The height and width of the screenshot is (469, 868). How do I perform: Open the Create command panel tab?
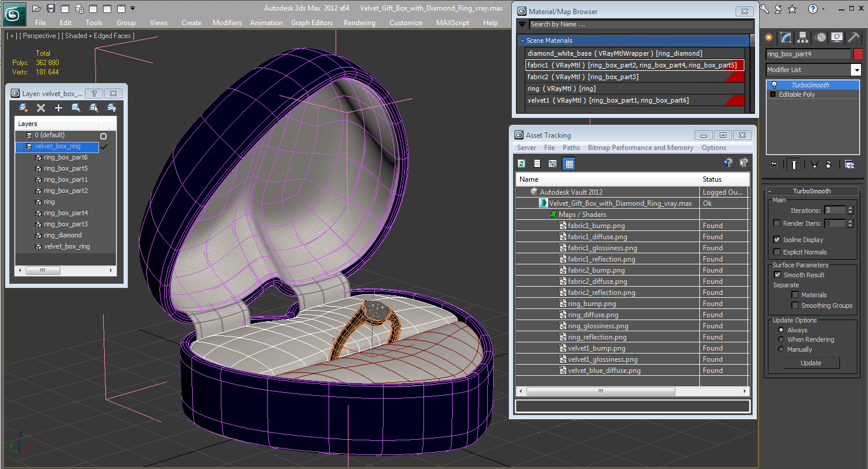769,38
